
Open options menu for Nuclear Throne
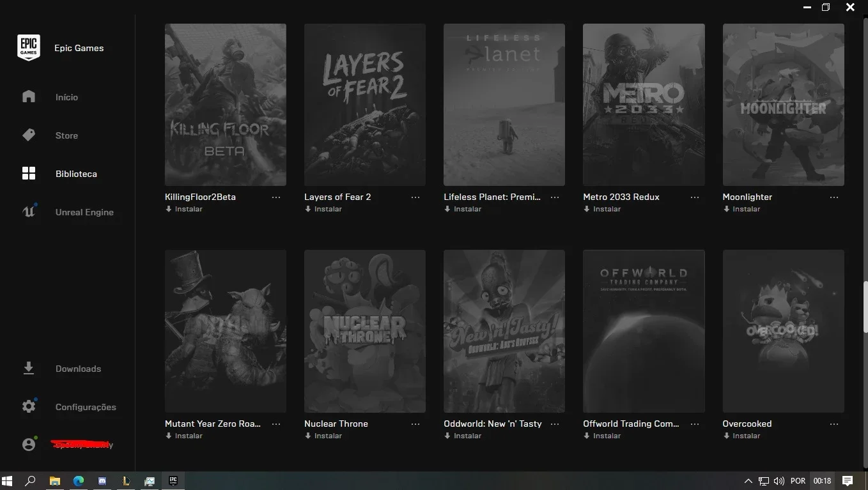pos(415,424)
